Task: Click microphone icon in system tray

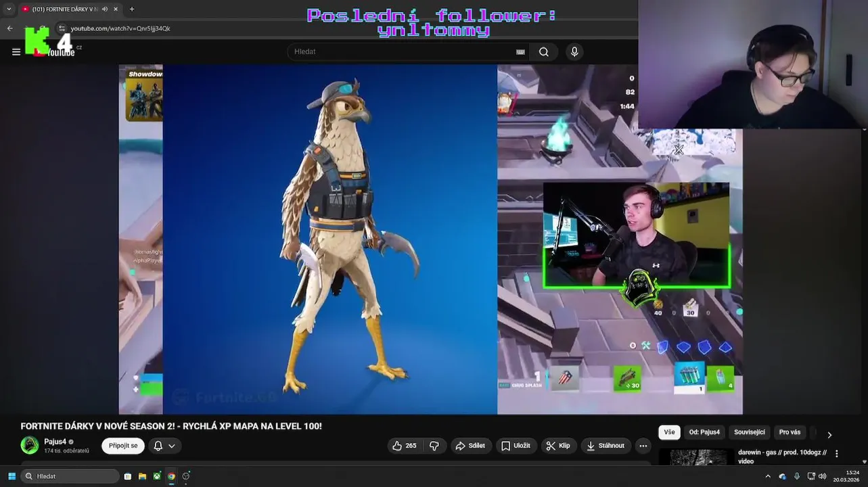Action: click(797, 476)
